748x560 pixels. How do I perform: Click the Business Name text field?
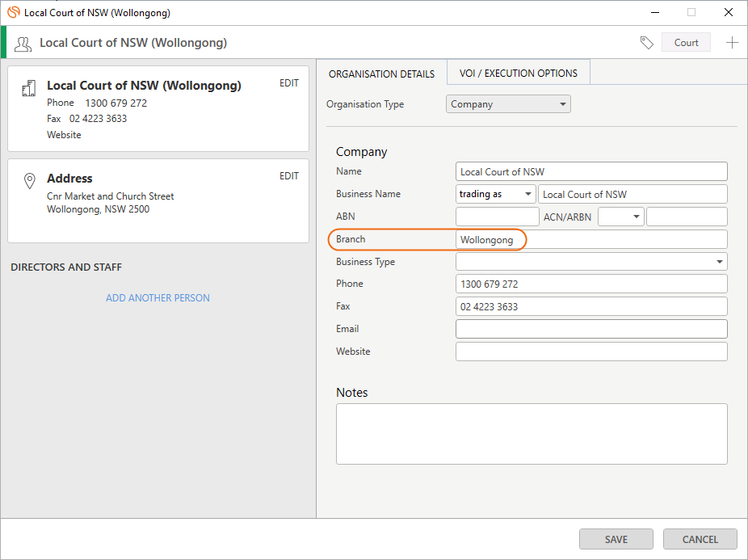click(632, 194)
